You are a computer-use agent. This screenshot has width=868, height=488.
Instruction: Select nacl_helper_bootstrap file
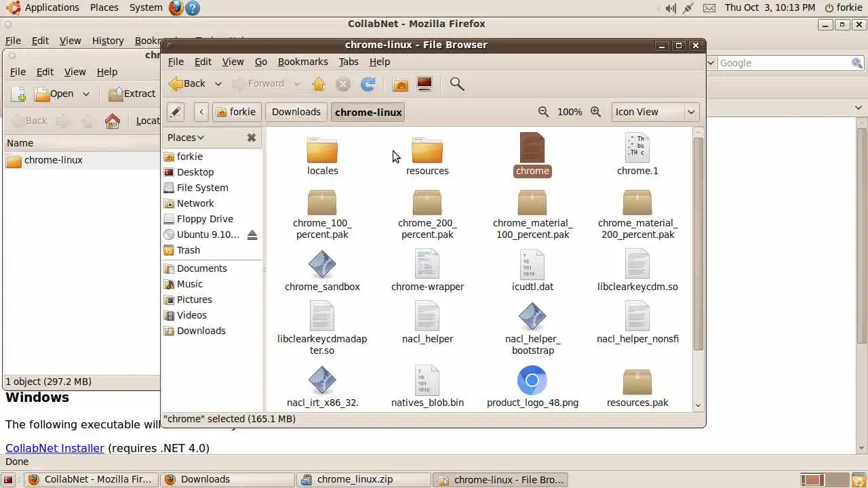coord(532,329)
